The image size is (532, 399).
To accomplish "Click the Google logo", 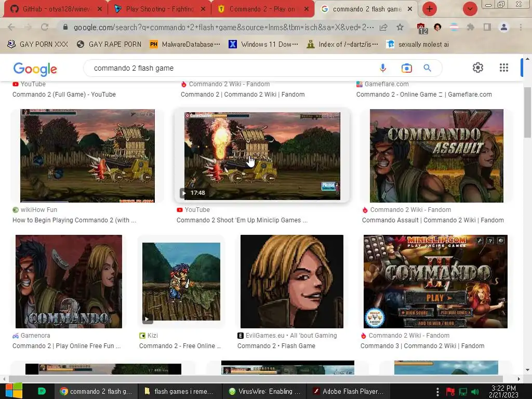I will point(35,69).
